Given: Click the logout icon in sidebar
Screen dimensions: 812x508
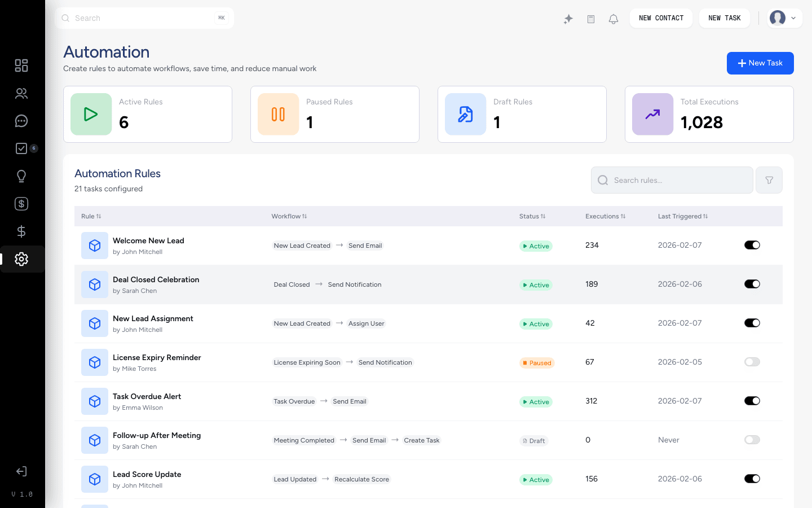Looking at the screenshot, I should pos(21,471).
